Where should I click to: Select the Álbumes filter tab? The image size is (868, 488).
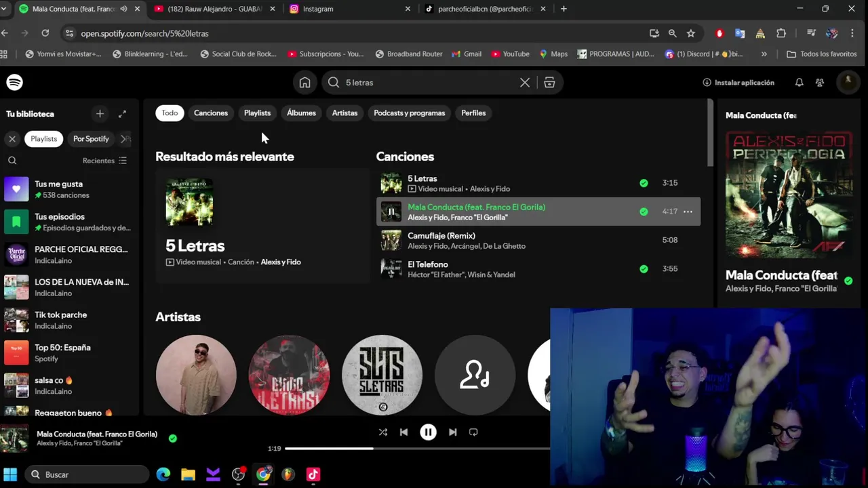(x=301, y=113)
